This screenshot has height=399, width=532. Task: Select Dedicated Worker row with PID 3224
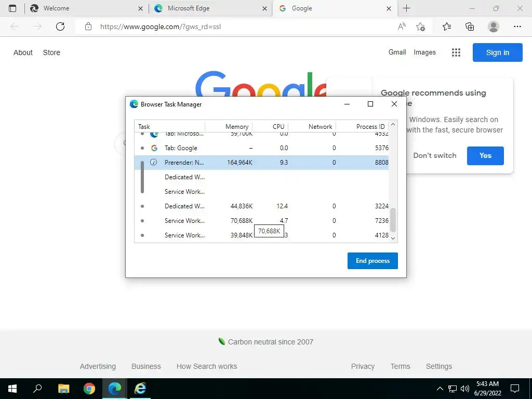(x=262, y=206)
